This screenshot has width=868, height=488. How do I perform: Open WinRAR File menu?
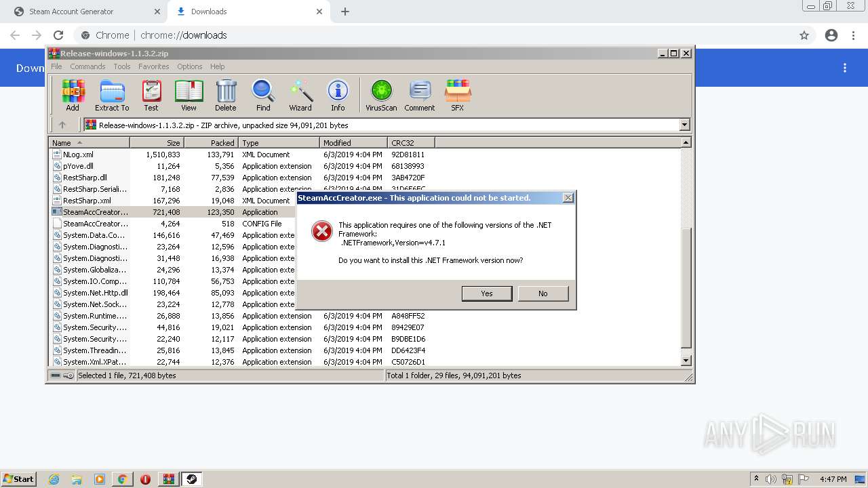(x=56, y=66)
